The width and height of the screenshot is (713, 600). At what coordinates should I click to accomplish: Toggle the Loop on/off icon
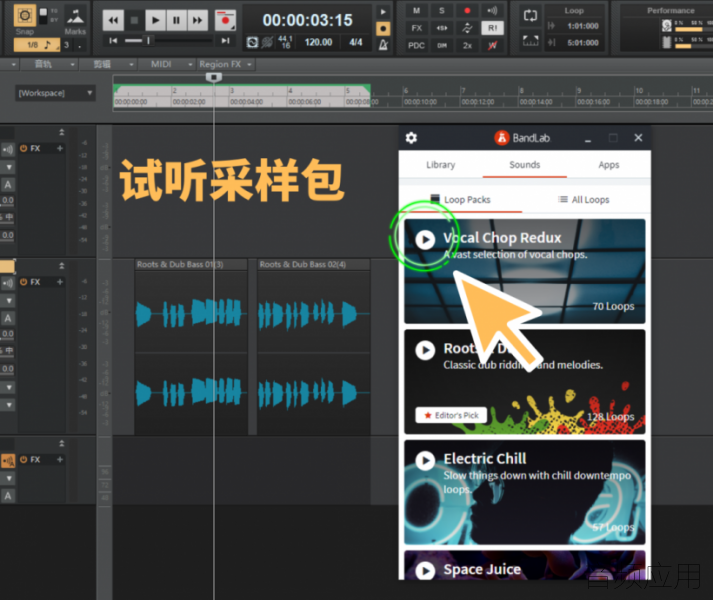pos(530,16)
